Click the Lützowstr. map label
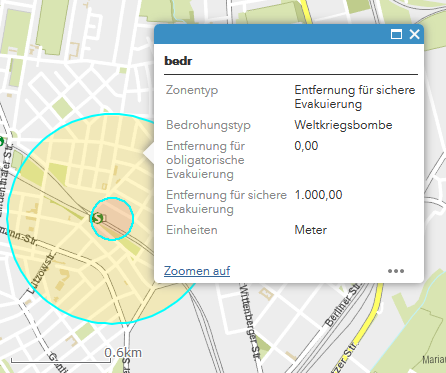The image size is (446, 373). [42, 274]
